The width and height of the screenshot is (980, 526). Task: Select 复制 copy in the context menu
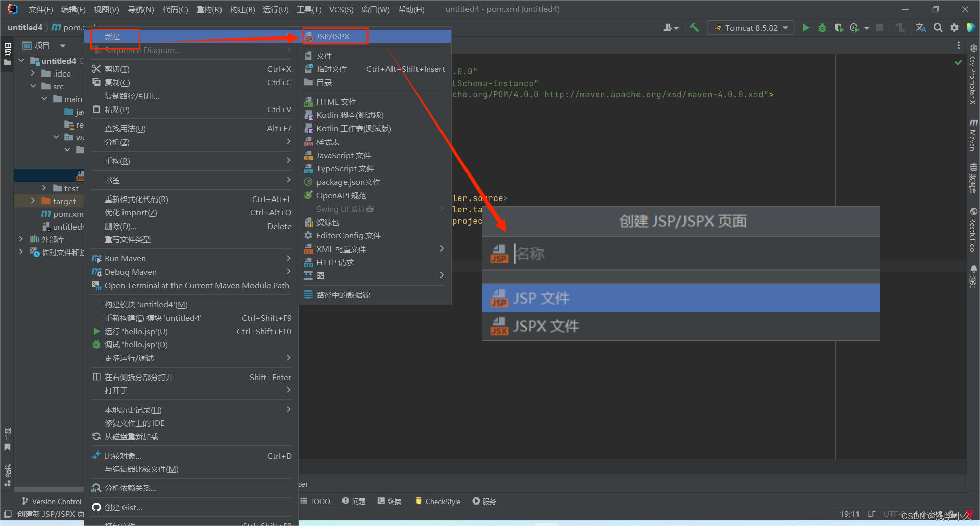(x=191, y=82)
